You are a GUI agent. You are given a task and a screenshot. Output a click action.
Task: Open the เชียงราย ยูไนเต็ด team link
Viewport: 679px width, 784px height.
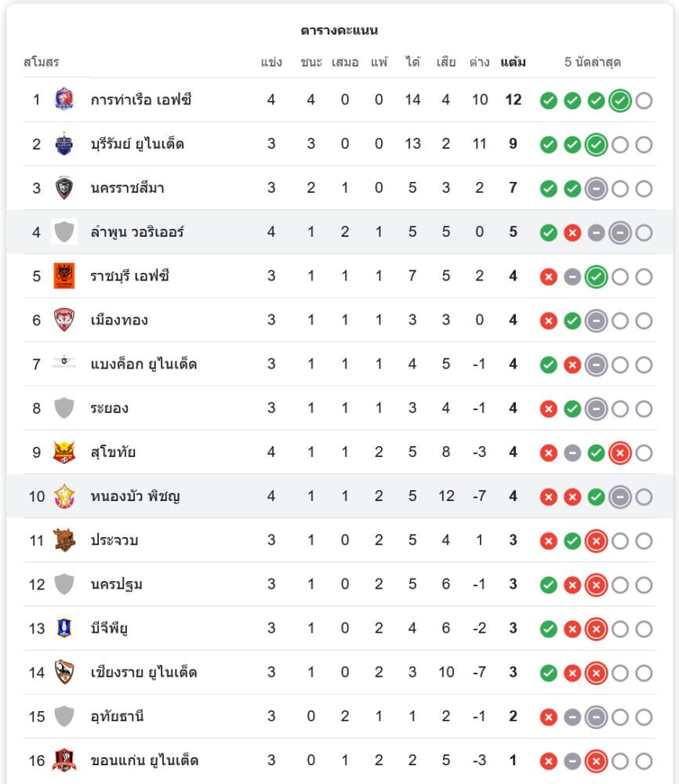point(143,672)
